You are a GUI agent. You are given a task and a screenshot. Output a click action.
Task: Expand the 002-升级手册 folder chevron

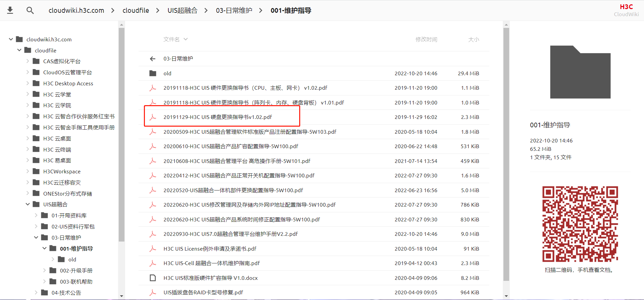coord(44,270)
